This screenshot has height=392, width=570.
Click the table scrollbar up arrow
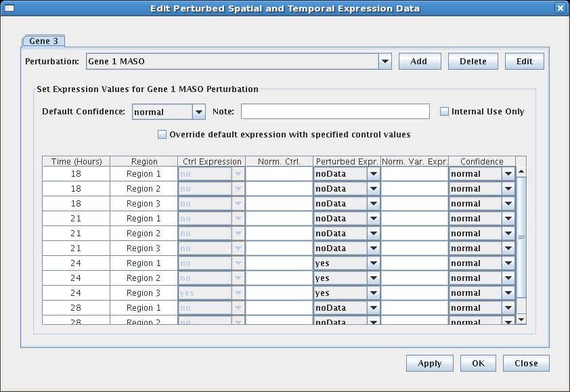tap(521, 172)
